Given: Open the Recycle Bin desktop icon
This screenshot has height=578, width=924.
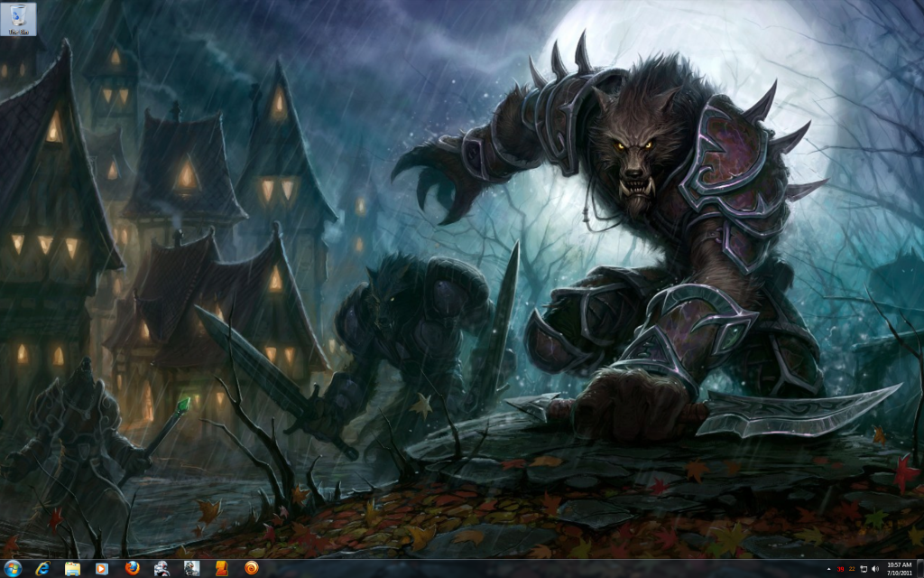Looking at the screenshot, I should [18, 19].
